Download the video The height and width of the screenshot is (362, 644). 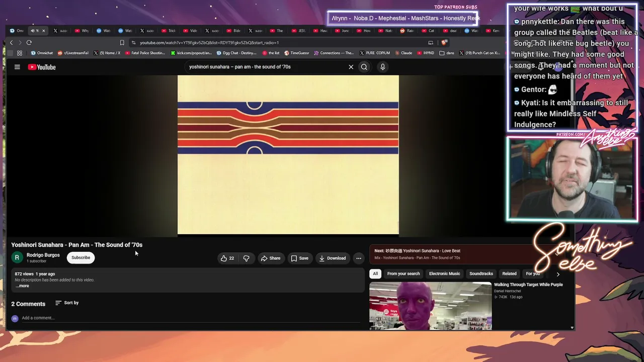click(333, 258)
